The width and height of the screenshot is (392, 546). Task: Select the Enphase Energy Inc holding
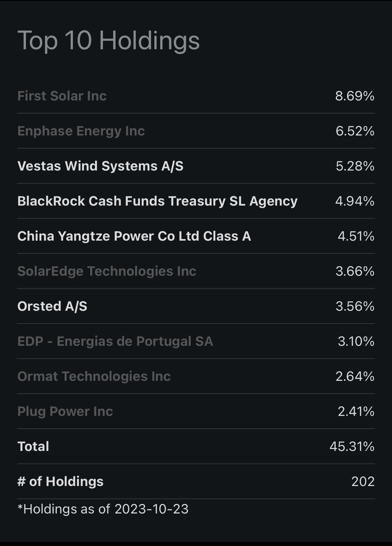tap(81, 131)
